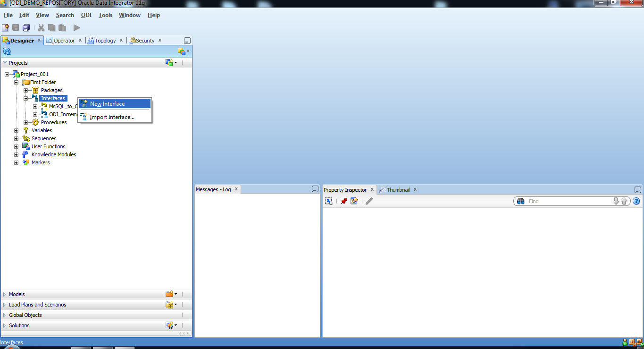This screenshot has width=644, height=349.
Task: Use the Cut scissors toolbar icon
Action: 41,28
